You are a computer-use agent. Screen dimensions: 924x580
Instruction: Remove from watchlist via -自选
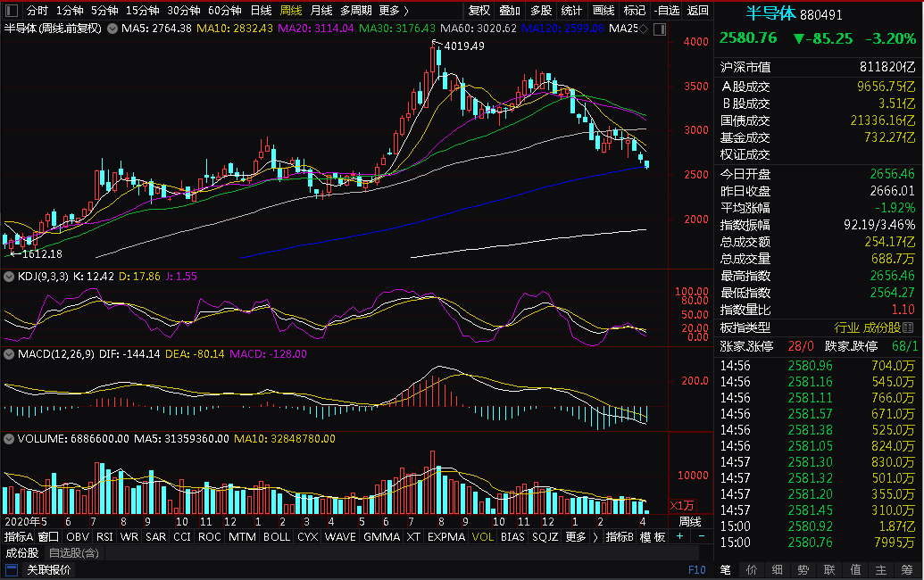tap(667, 11)
